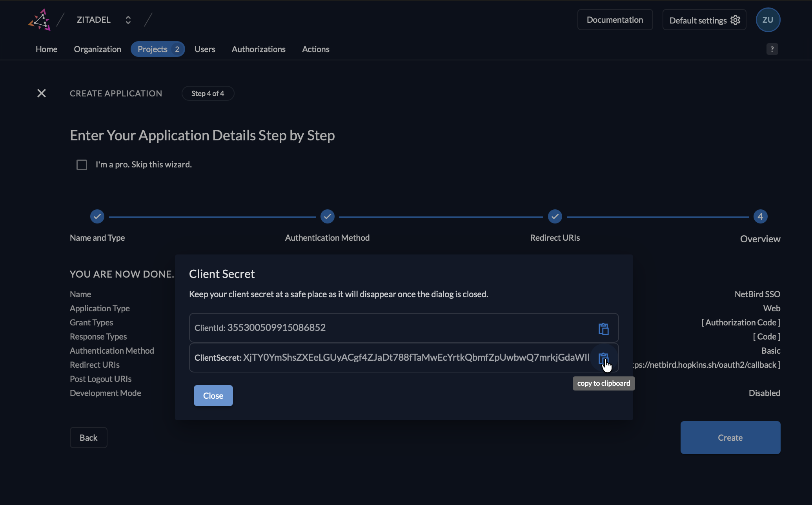Switch to the Projects tab
Image resolution: width=812 pixels, height=505 pixels.
[153, 49]
